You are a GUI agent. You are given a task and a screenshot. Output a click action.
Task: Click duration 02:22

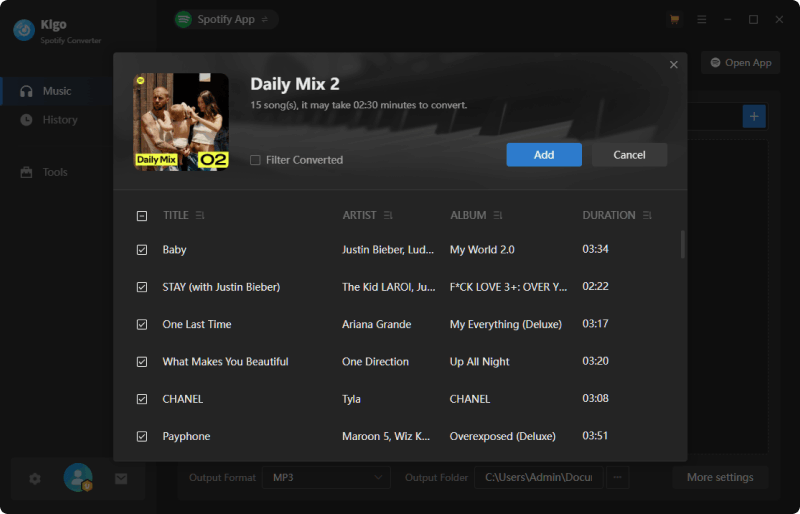click(x=595, y=287)
